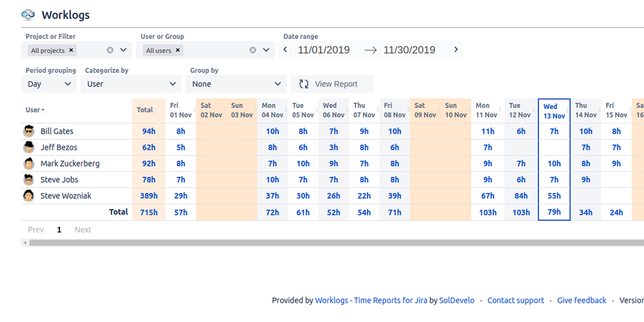Click Bill Gates avatar
This screenshot has height=322, width=644.
point(28,132)
